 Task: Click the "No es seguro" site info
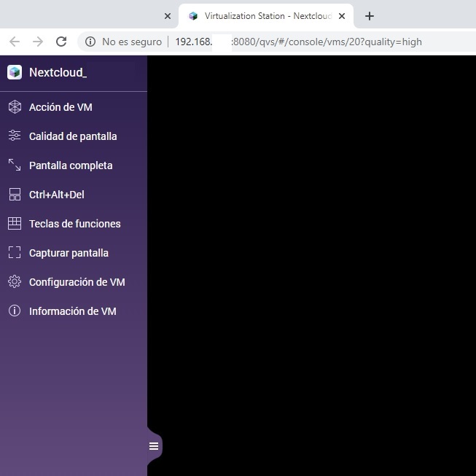[123, 42]
